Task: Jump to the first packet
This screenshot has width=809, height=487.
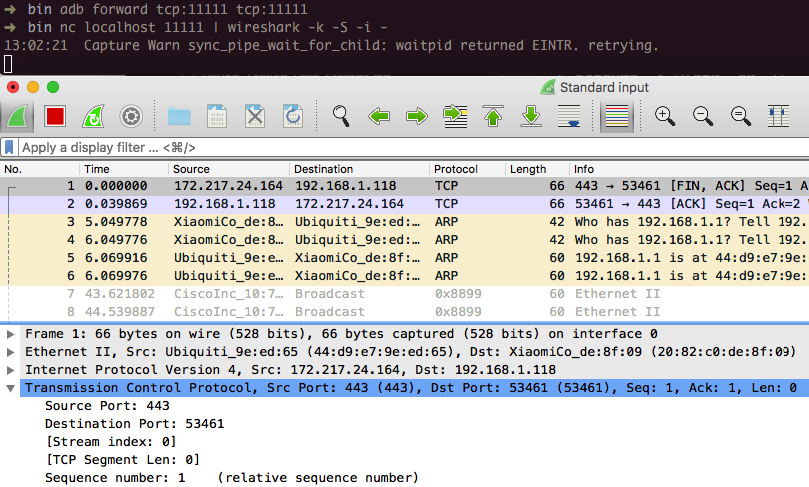Action: [493, 116]
